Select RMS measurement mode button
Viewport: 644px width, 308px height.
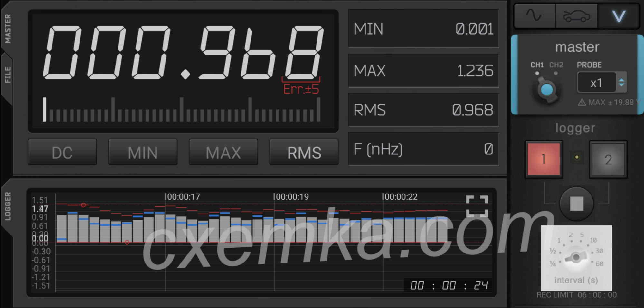pyautogui.click(x=304, y=153)
